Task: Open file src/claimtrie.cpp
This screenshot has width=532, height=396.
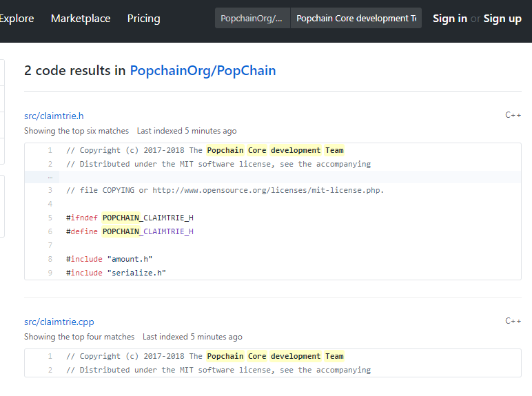Action: 59,322
